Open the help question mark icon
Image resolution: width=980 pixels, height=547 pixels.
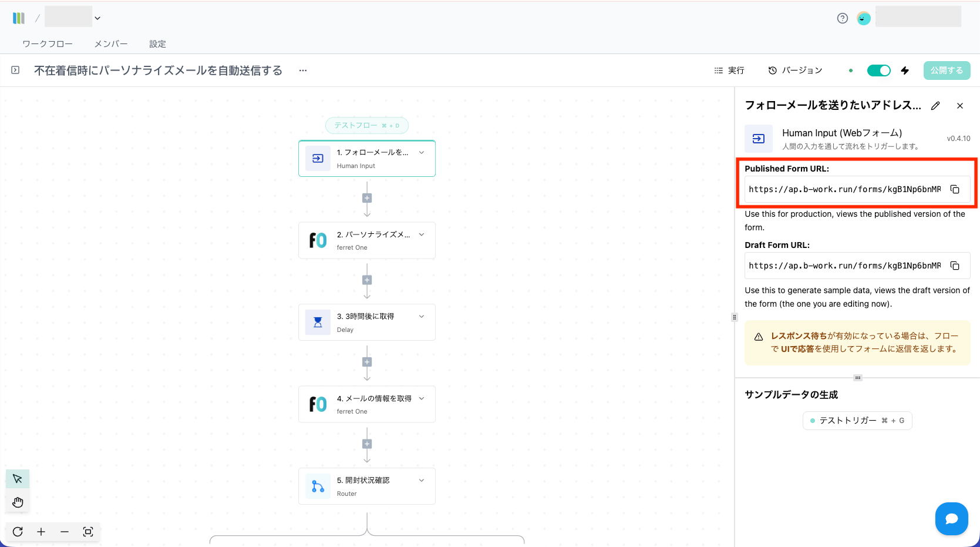tap(843, 18)
